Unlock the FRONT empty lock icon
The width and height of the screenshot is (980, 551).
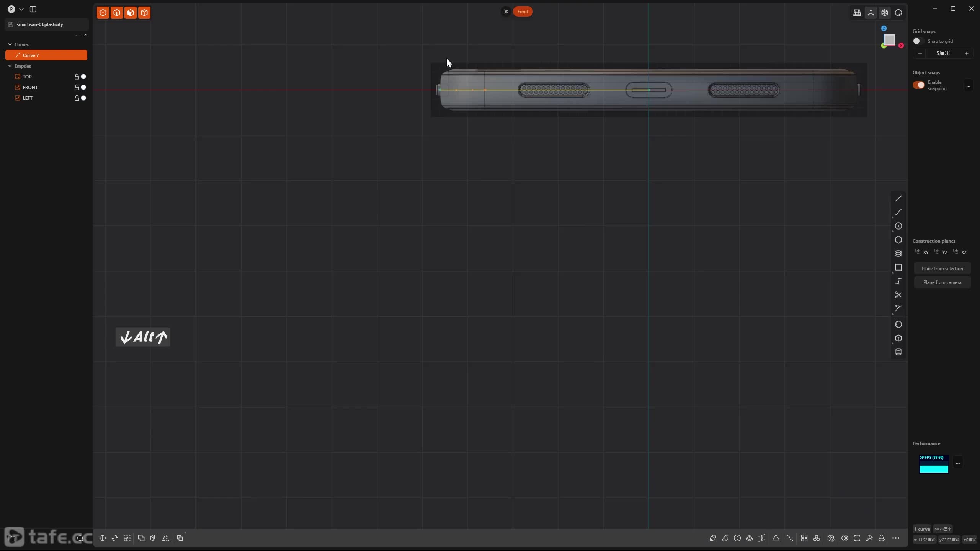tap(77, 87)
